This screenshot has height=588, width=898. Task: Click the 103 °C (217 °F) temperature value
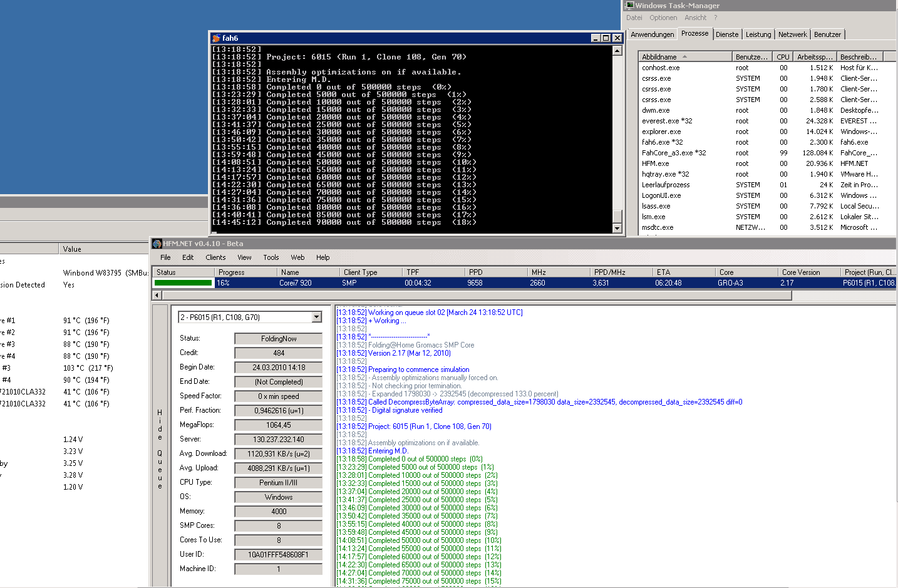point(88,368)
